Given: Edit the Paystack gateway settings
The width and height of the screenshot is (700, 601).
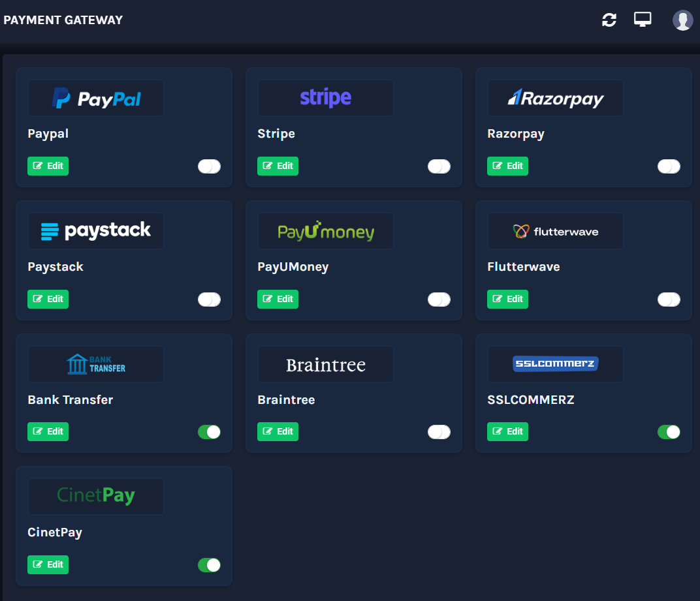Looking at the screenshot, I should [48, 299].
